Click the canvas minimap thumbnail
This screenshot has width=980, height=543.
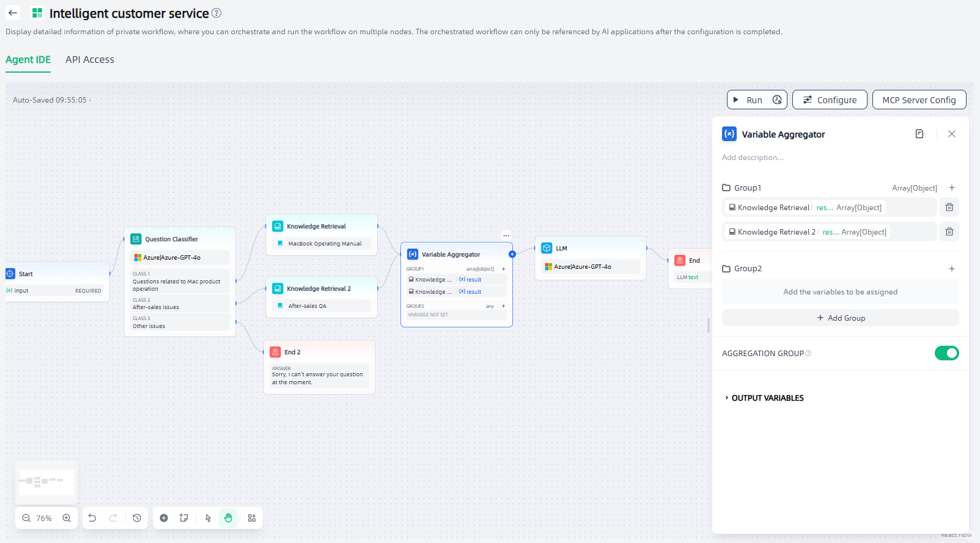tap(46, 482)
